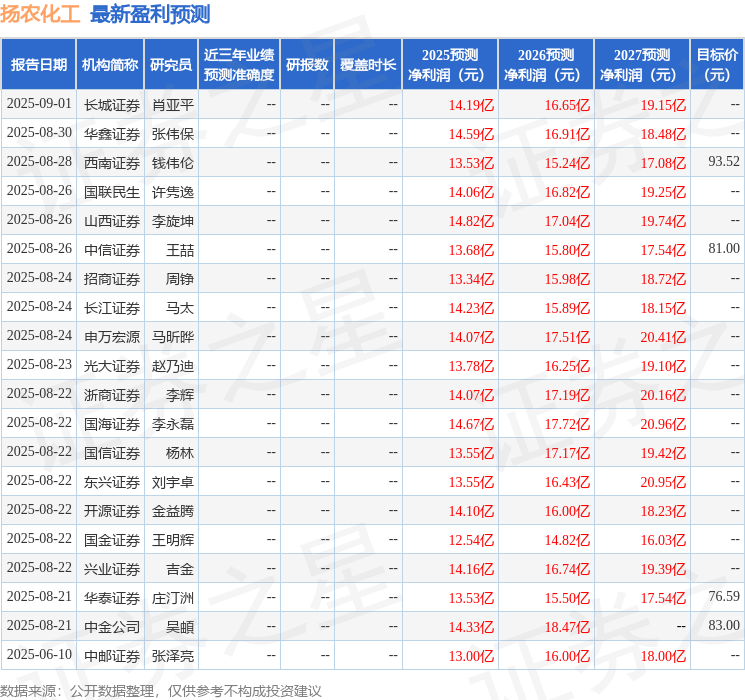Click the 机构简称 column header
745x700 pixels.
(110, 65)
